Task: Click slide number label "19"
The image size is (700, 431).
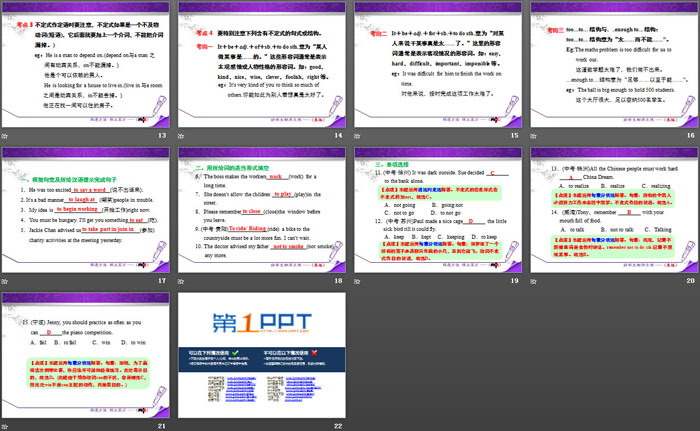Action: pyautogui.click(x=515, y=280)
